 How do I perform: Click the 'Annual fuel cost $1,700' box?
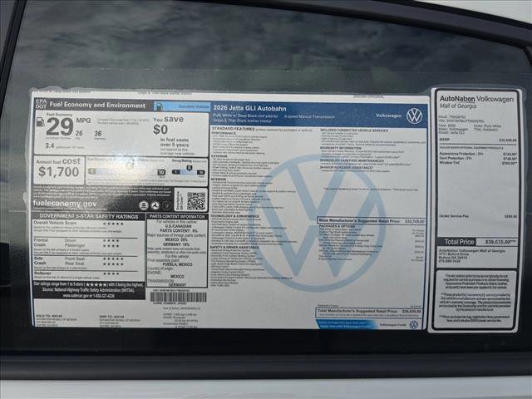tap(59, 170)
